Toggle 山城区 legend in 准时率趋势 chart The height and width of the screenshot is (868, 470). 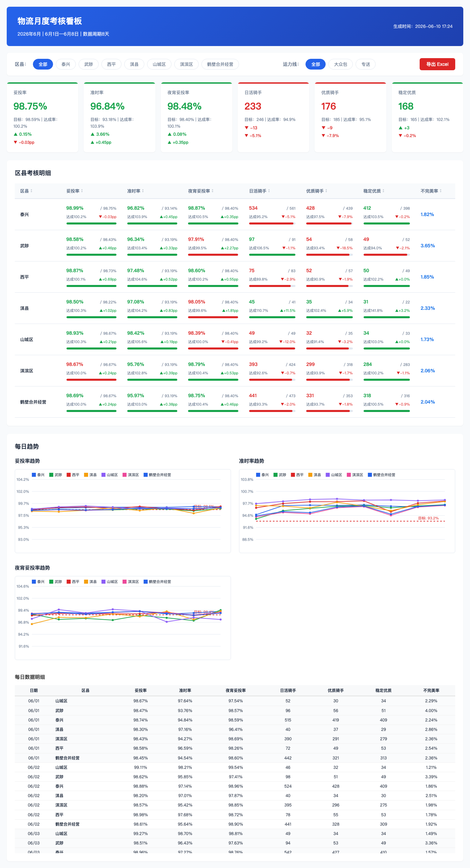click(x=334, y=475)
